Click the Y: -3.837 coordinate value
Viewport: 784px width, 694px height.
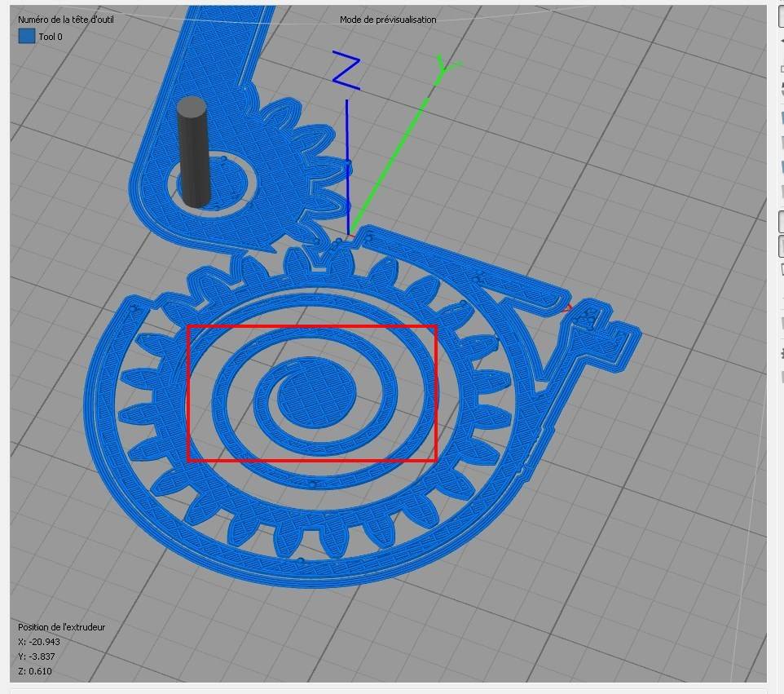[x=37, y=656]
